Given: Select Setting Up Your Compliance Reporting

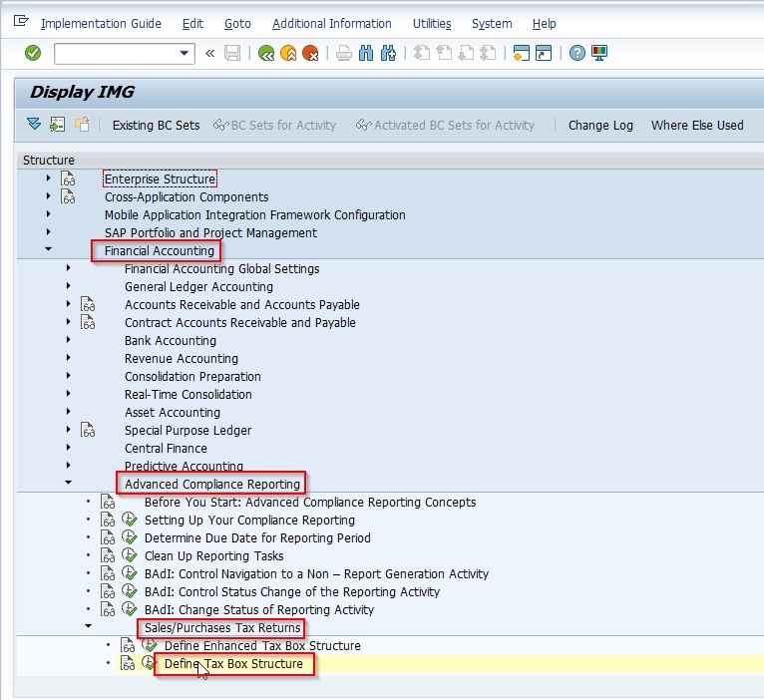Looking at the screenshot, I should [x=249, y=521].
